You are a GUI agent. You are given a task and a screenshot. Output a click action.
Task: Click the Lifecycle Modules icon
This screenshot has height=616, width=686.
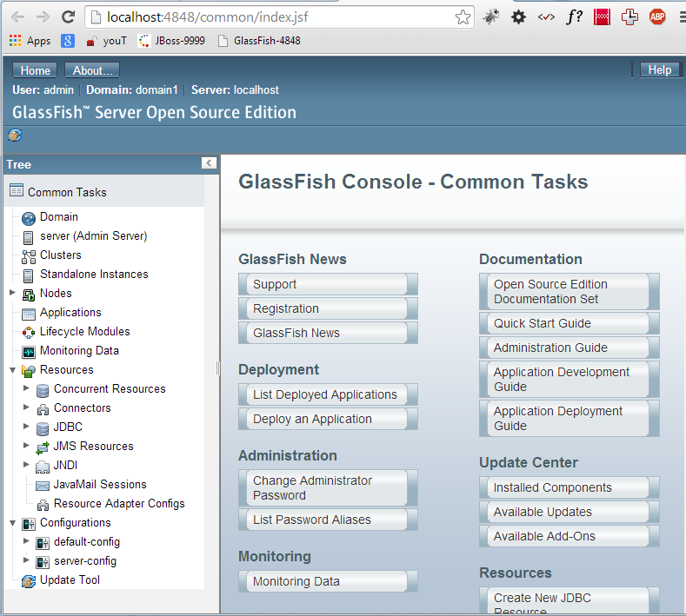tap(29, 333)
